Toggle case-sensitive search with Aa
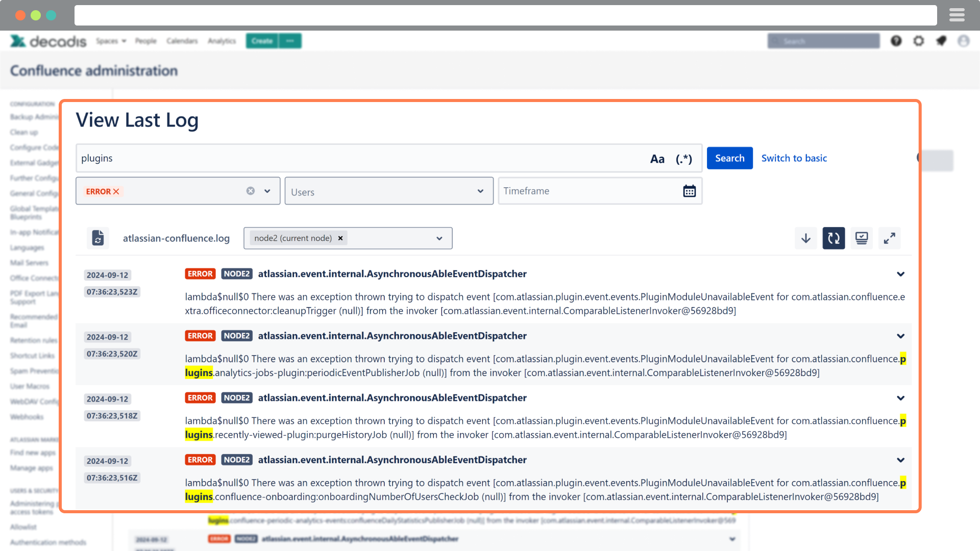 [x=657, y=158]
